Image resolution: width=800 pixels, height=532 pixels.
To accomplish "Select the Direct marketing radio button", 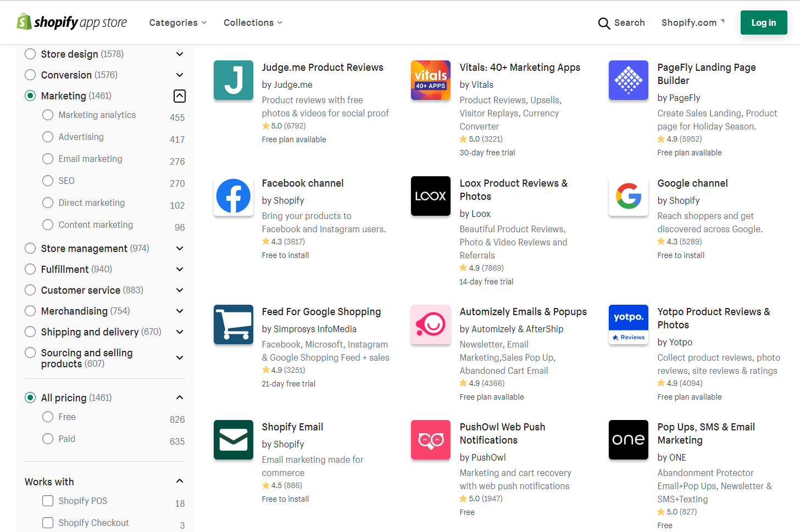I will pos(48,203).
